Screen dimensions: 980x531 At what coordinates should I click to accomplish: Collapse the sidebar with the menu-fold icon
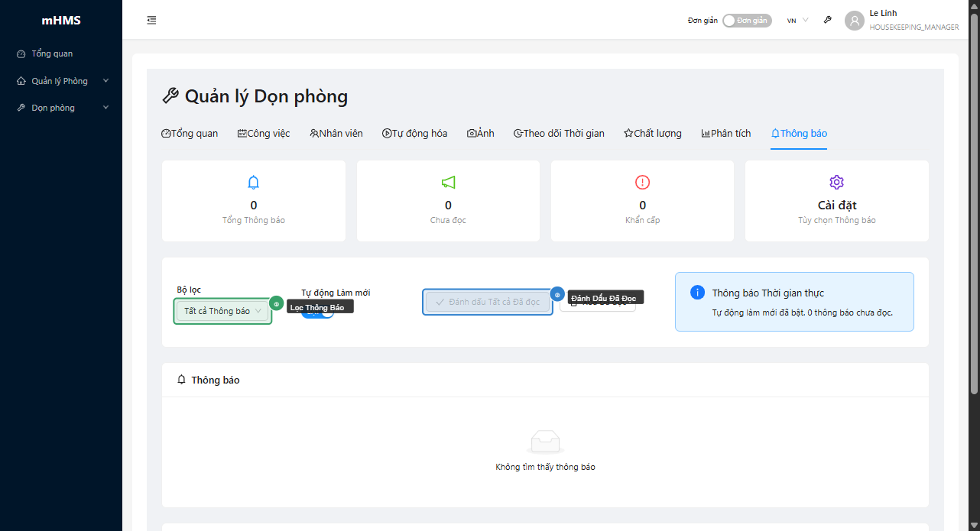coord(151,21)
